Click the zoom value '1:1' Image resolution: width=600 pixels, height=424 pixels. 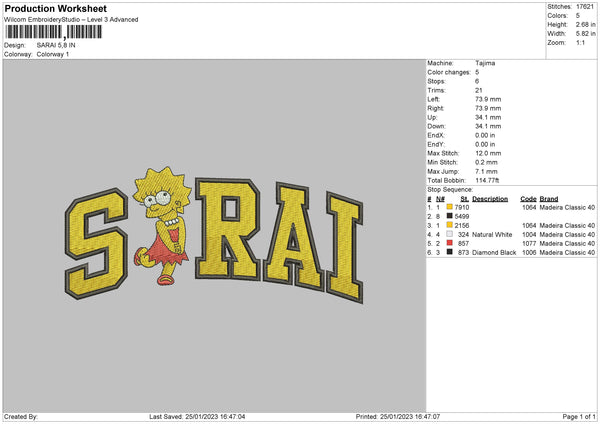click(580, 42)
